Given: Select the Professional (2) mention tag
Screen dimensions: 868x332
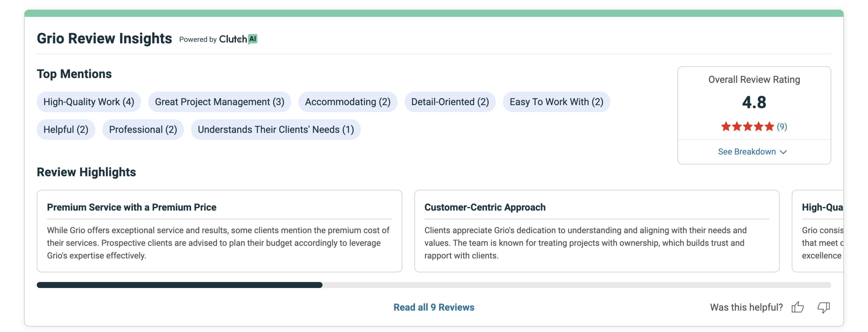Looking at the screenshot, I should [143, 130].
